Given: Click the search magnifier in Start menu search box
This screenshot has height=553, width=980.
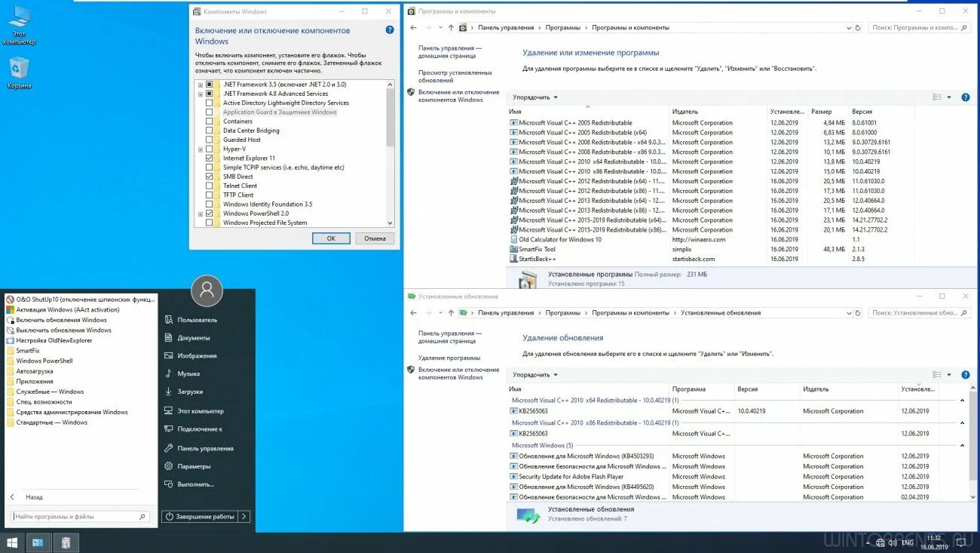Looking at the screenshot, I should pyautogui.click(x=142, y=517).
